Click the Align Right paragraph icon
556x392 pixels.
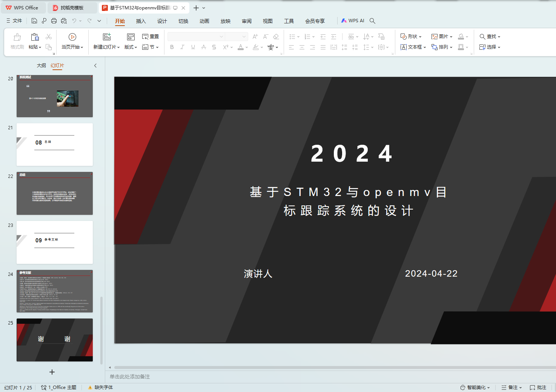pos(312,47)
